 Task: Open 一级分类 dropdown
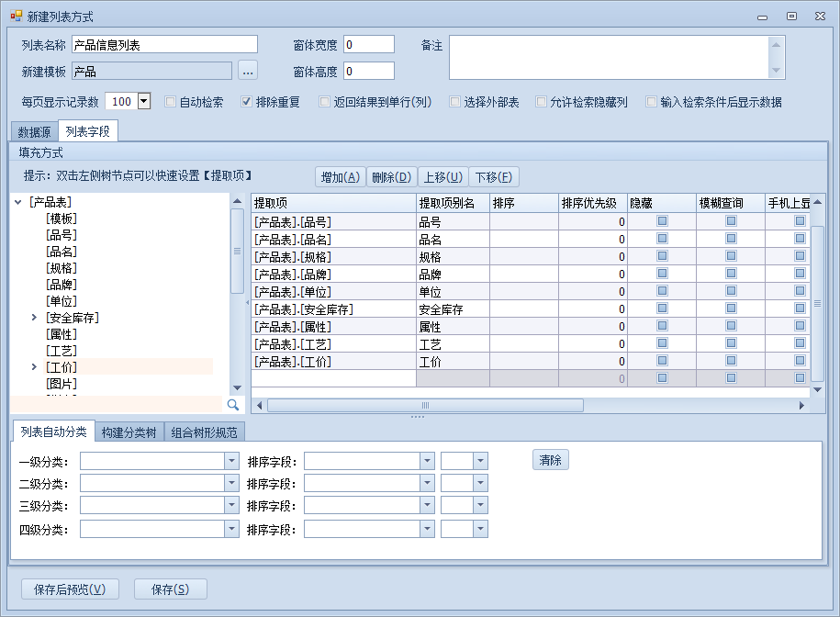[231, 461]
